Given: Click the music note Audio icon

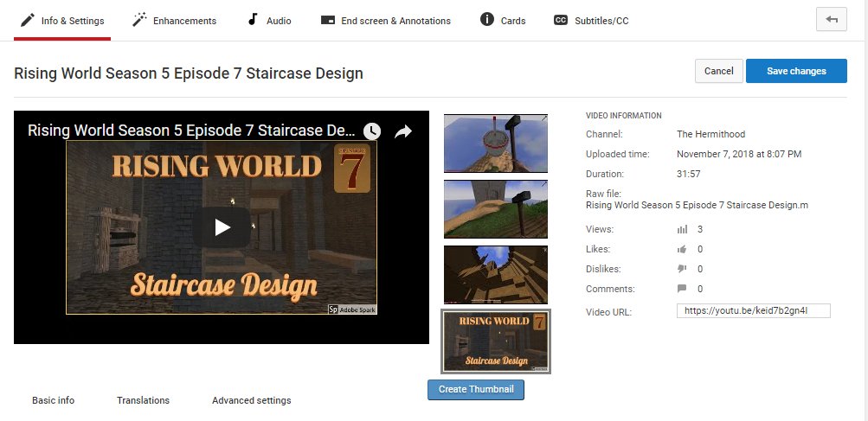Looking at the screenshot, I should (253, 20).
